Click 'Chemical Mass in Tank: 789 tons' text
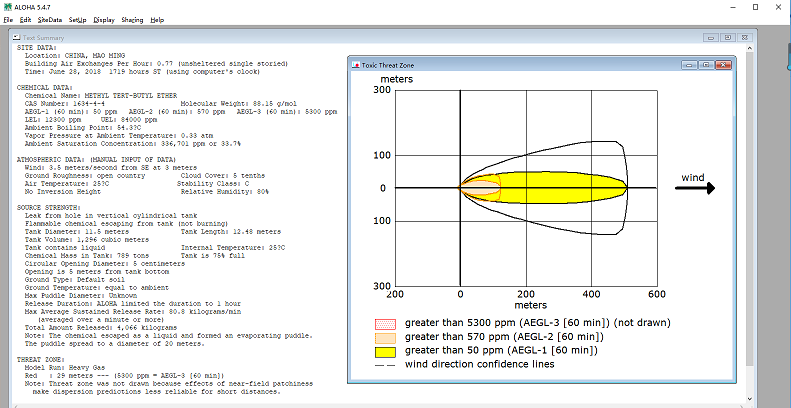This screenshot has height=408, width=791. tap(85, 256)
